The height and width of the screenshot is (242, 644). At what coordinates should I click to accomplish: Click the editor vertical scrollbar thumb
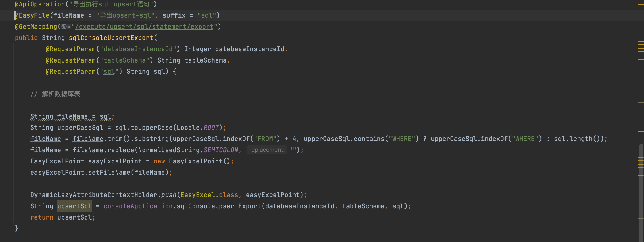641,193
